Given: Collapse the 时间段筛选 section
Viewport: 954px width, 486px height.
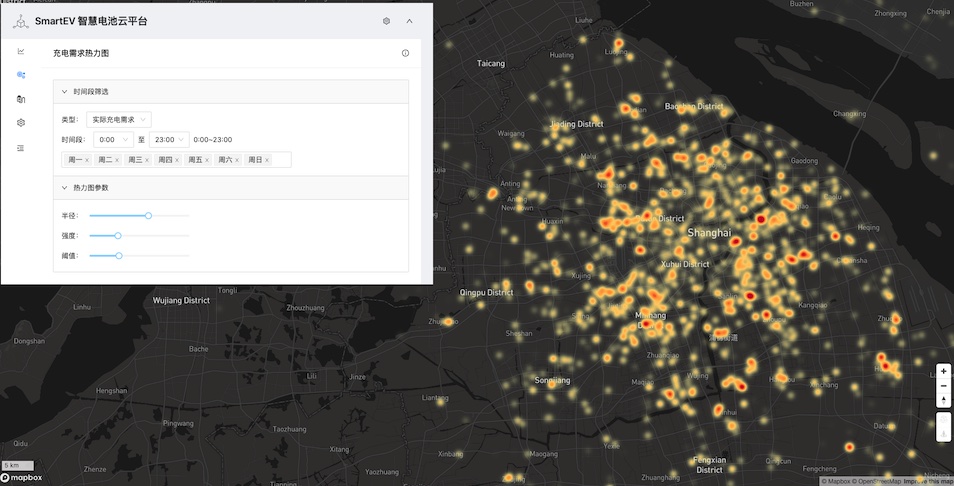Looking at the screenshot, I should 231,92.
